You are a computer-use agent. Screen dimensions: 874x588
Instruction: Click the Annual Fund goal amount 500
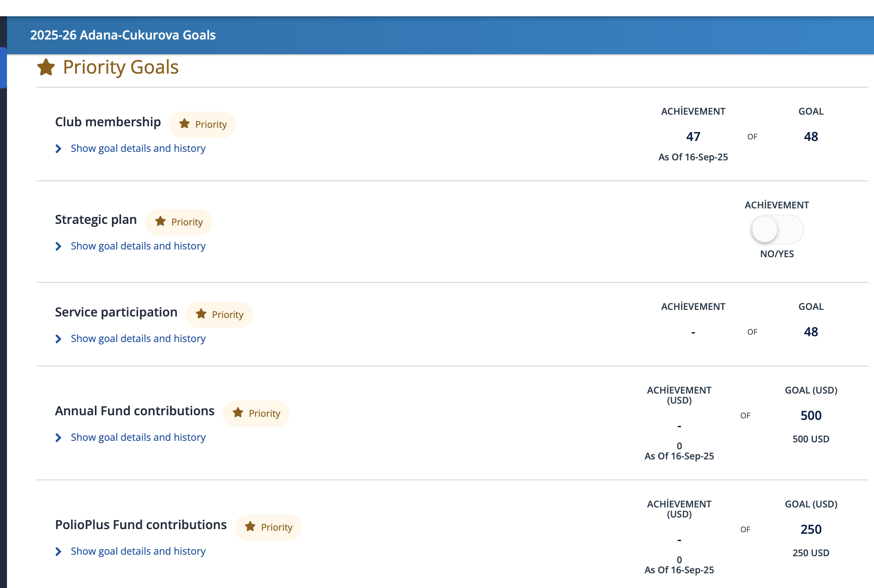click(811, 416)
